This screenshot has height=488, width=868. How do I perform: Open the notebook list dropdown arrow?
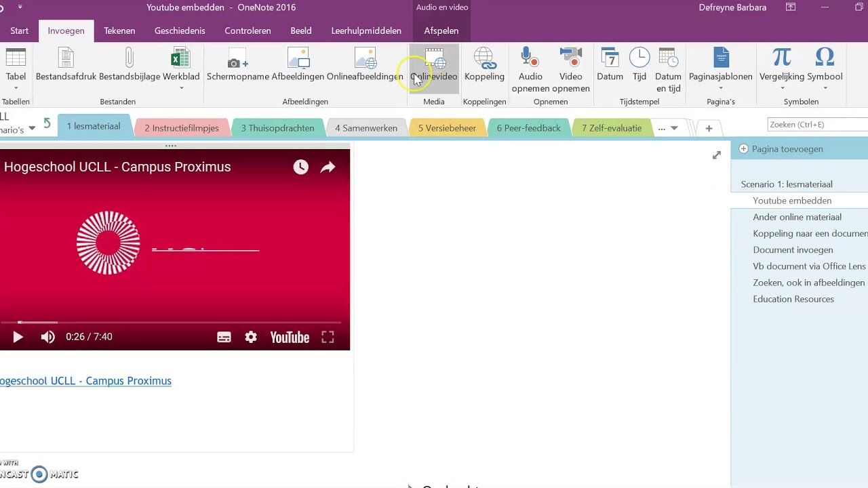[x=31, y=128]
